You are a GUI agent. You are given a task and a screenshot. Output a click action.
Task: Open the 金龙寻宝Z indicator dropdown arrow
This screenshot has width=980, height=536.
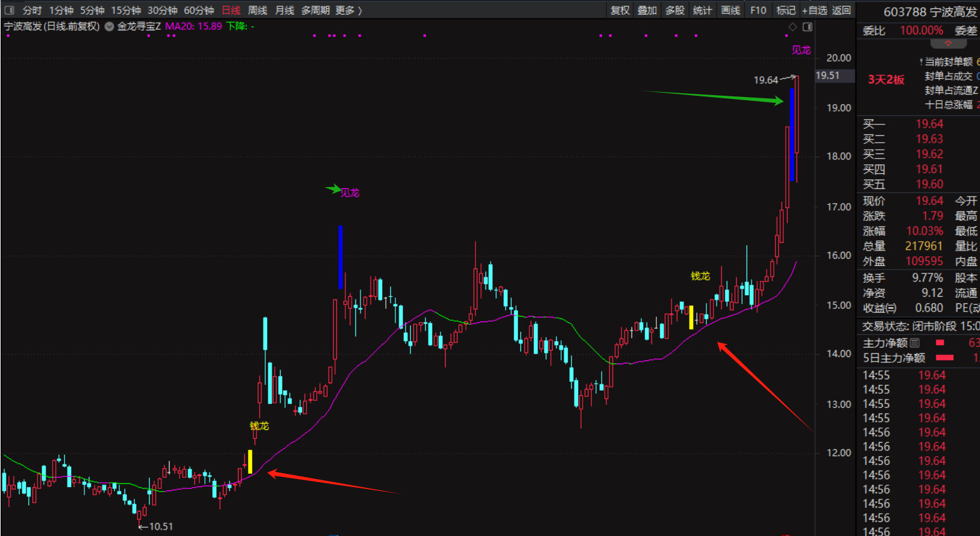coord(109,27)
